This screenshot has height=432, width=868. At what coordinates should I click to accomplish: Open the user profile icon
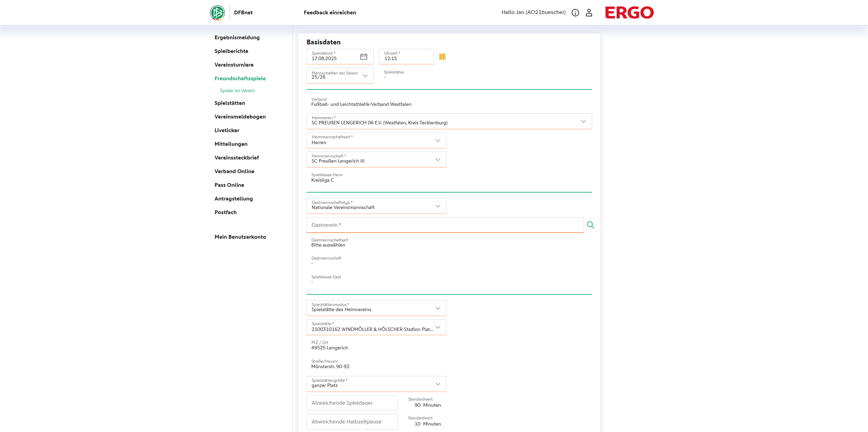point(589,13)
